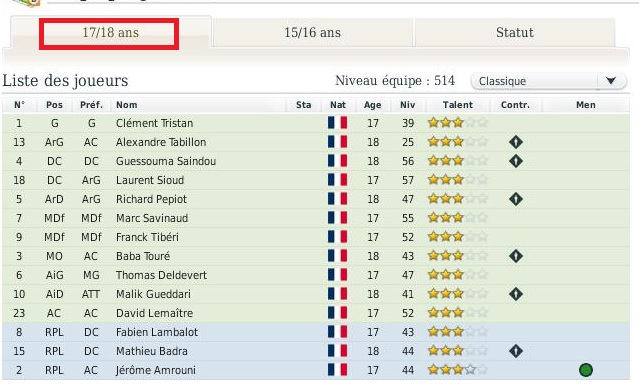The height and width of the screenshot is (388, 639).
Task: Select player name David Lemaître
Action: [x=154, y=313]
